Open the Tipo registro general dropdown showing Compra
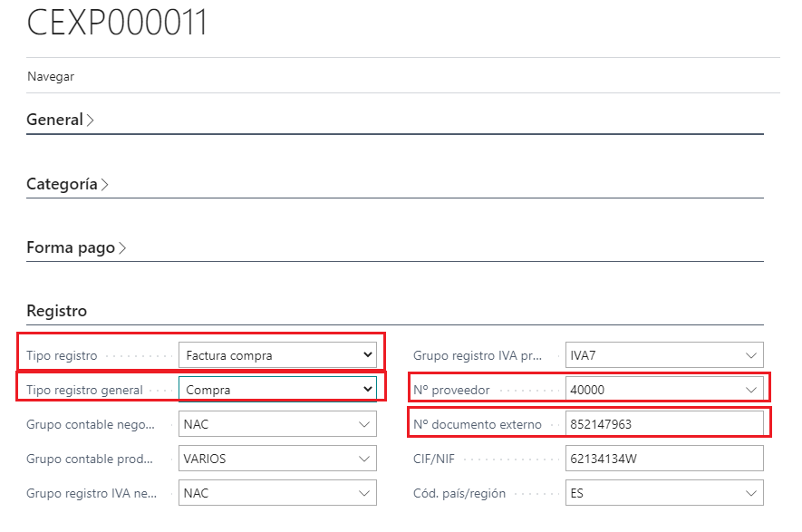This screenshot has width=802, height=532. [278, 390]
